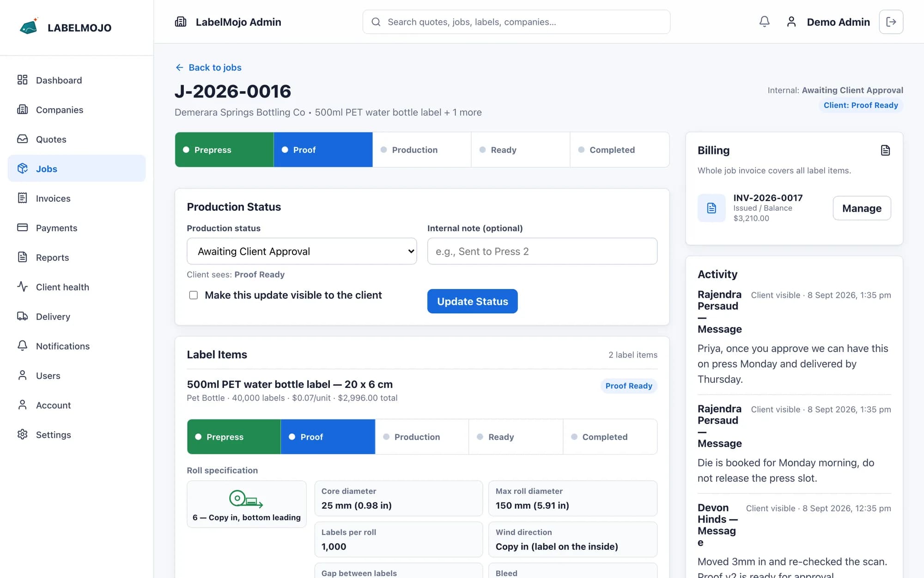
Task: Open the Production status dropdown
Action: (302, 251)
